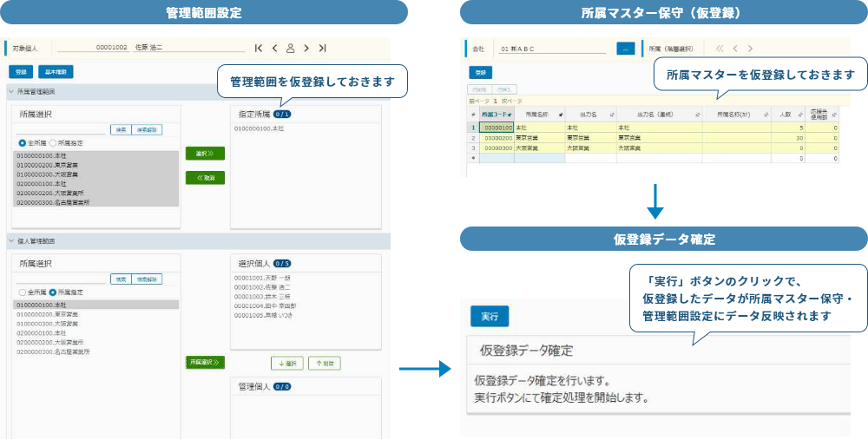868x440 pixels.
Task: Click 検索 button in 所属管理範囲 section
Action: tap(121, 130)
